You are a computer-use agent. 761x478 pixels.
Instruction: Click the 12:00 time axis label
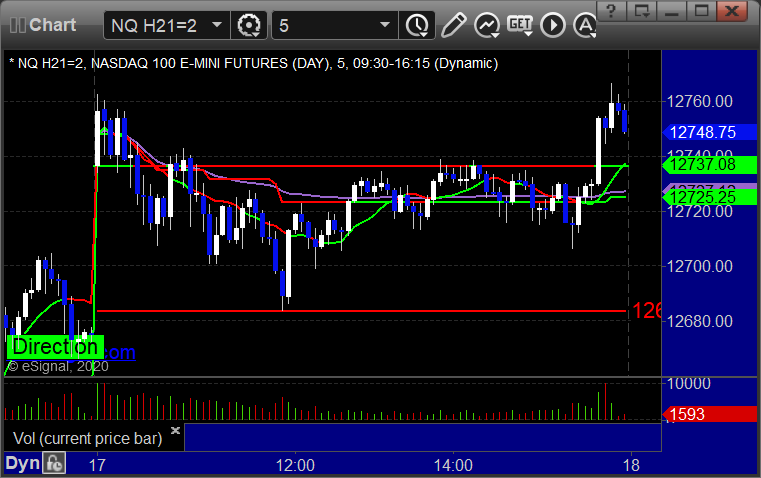(x=295, y=465)
